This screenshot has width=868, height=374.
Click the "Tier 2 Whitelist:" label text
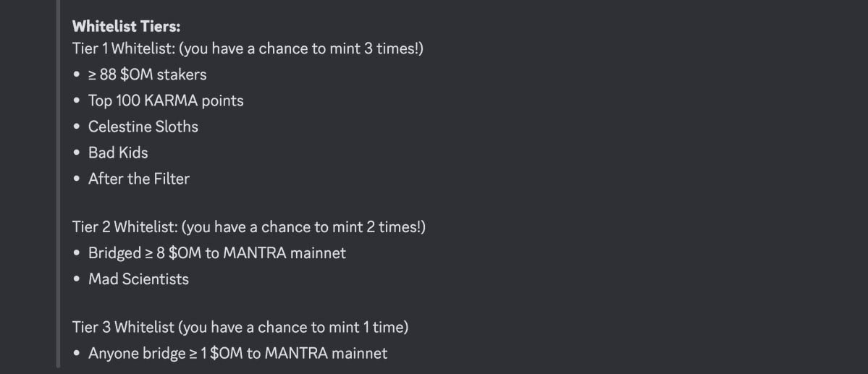(x=125, y=227)
